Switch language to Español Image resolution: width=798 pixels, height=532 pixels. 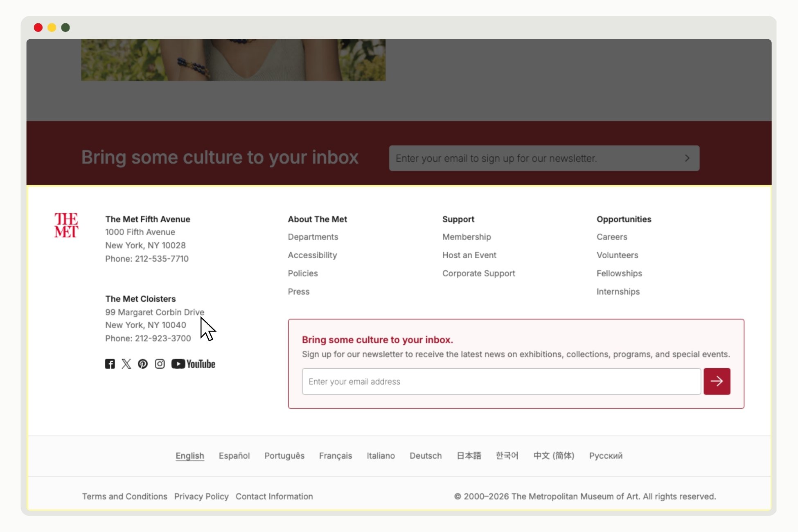point(234,456)
